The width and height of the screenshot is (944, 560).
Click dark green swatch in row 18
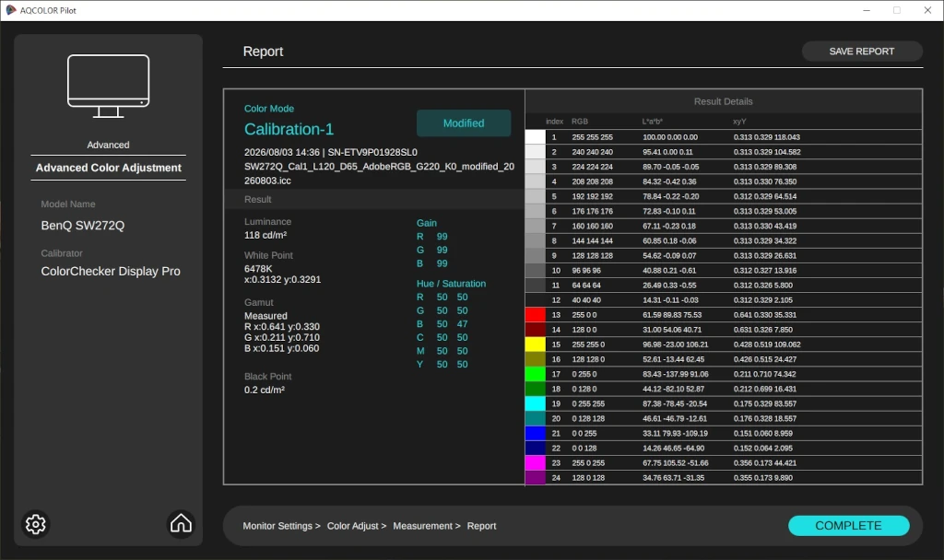click(x=536, y=389)
